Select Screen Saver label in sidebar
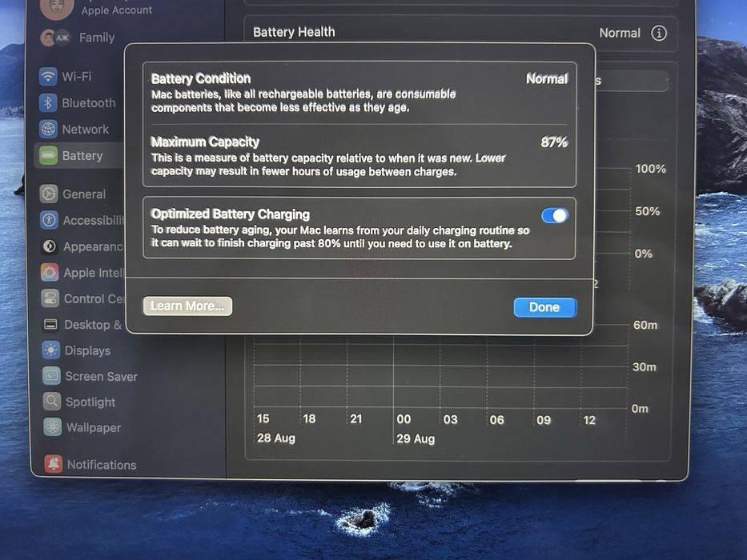The width and height of the screenshot is (747, 560). pyautogui.click(x=102, y=376)
